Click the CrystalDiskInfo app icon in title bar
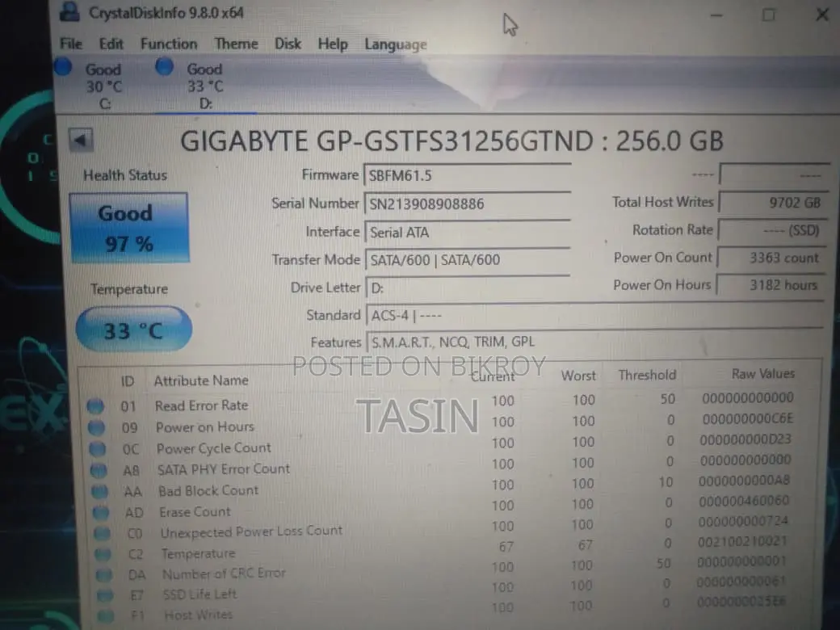 [x=69, y=10]
